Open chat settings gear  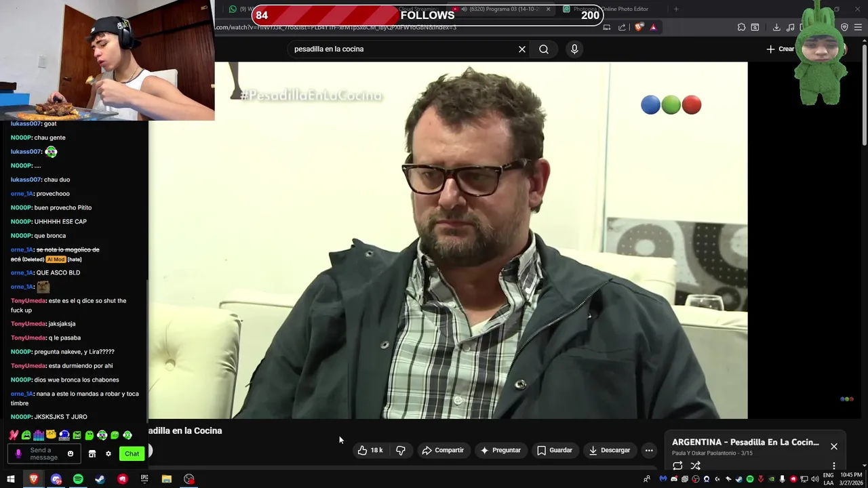click(x=108, y=453)
